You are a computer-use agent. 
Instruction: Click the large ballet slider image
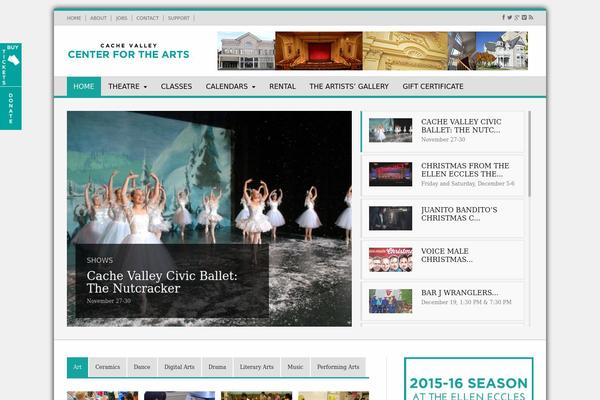point(209,219)
